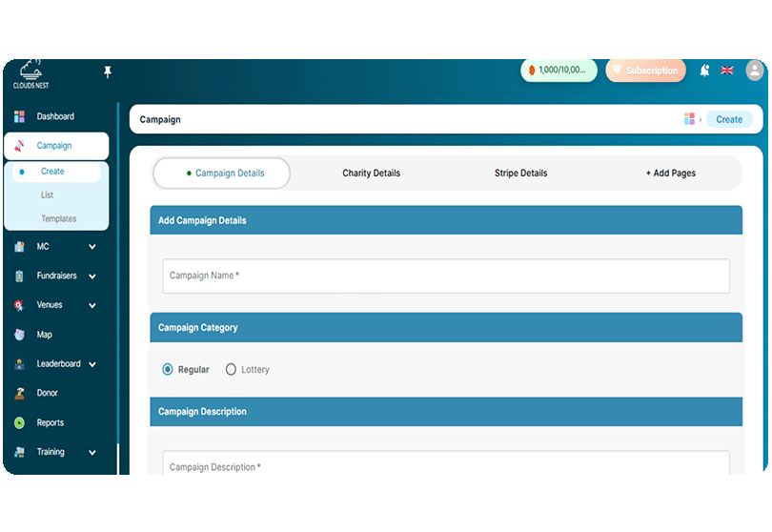Click the Create breadcrumb button
The width and height of the screenshot is (772, 532).
point(729,119)
